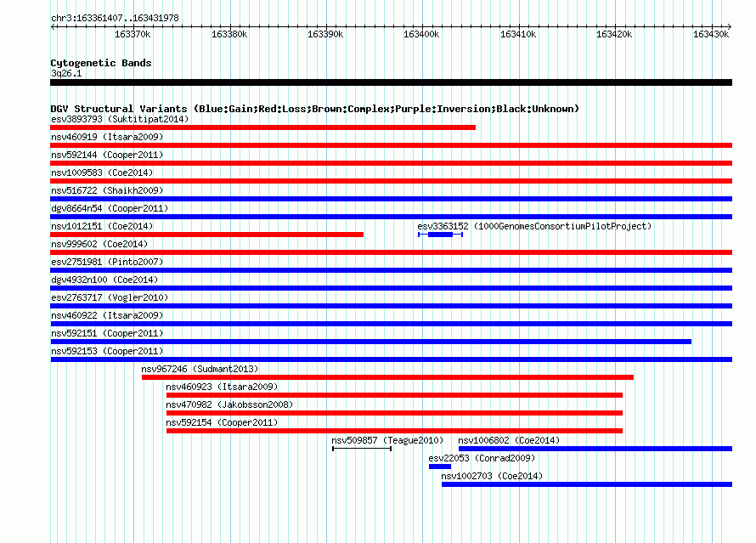Open nsv592151 (Cooper2011) label
Viewport: 756px width, 543px height.
[107, 333]
